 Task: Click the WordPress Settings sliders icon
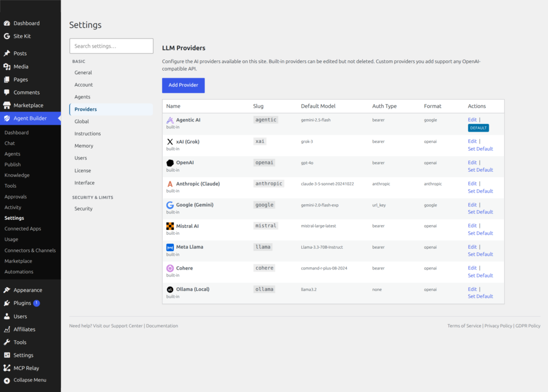tap(7, 355)
